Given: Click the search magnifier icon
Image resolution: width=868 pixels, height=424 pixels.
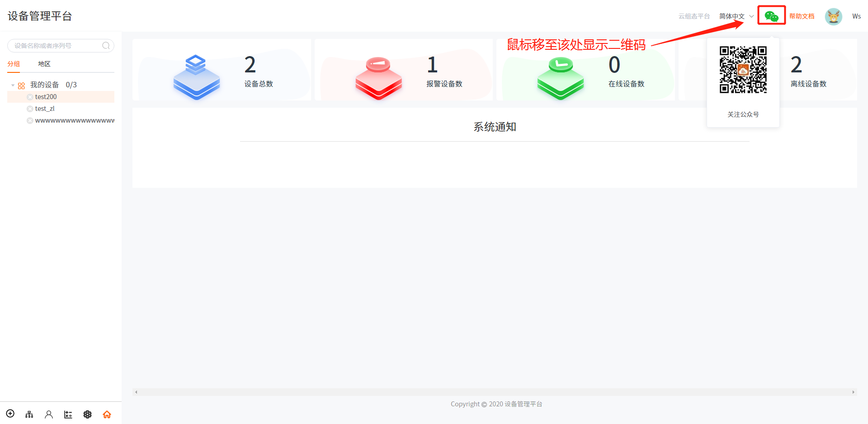Looking at the screenshot, I should tap(106, 46).
